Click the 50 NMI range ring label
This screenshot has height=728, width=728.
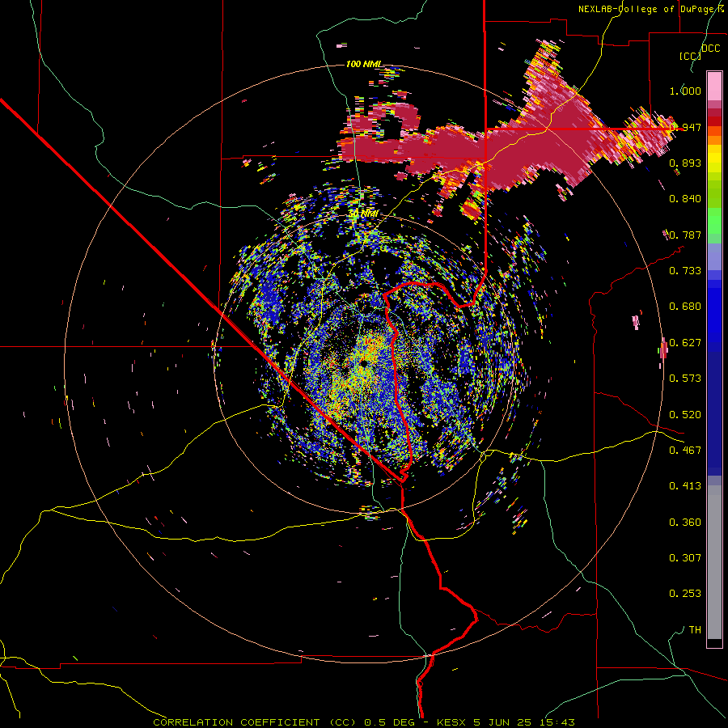point(364,214)
